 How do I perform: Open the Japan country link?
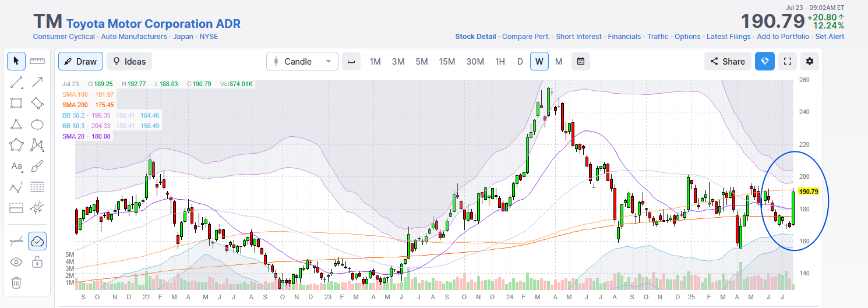(x=184, y=37)
